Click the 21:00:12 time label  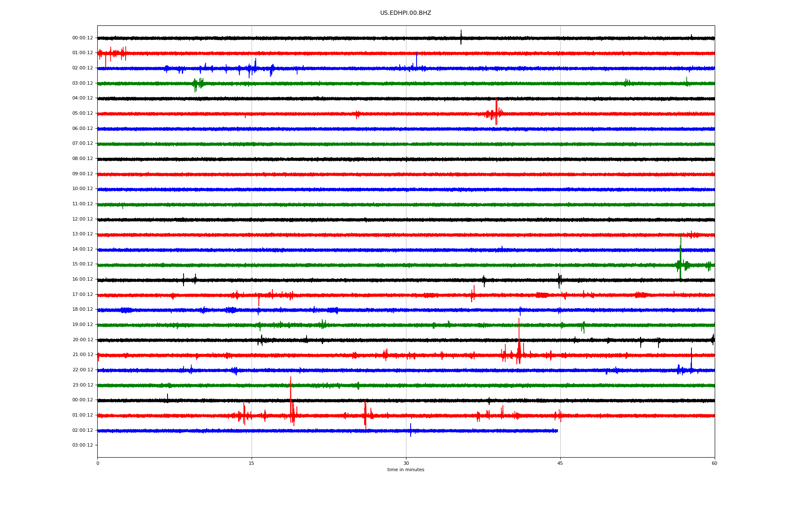(82, 355)
